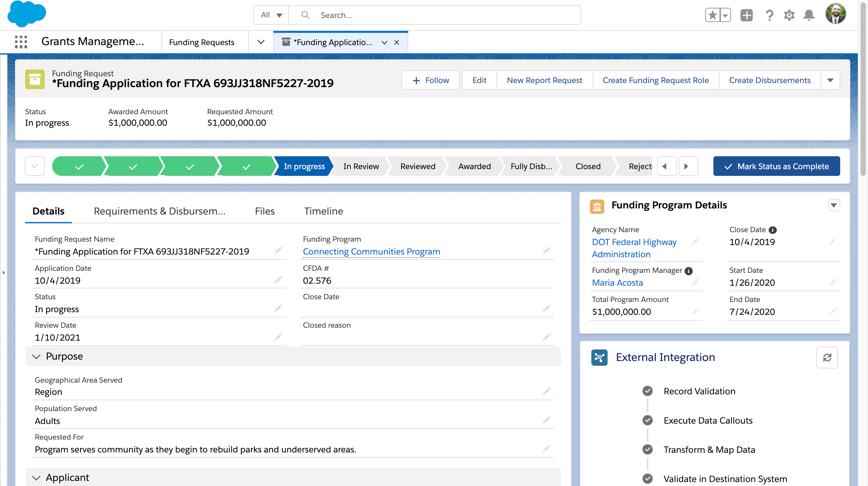Viewport: 868px width, 486px height.
Task: Refresh the External Integration panel
Action: [827, 358]
